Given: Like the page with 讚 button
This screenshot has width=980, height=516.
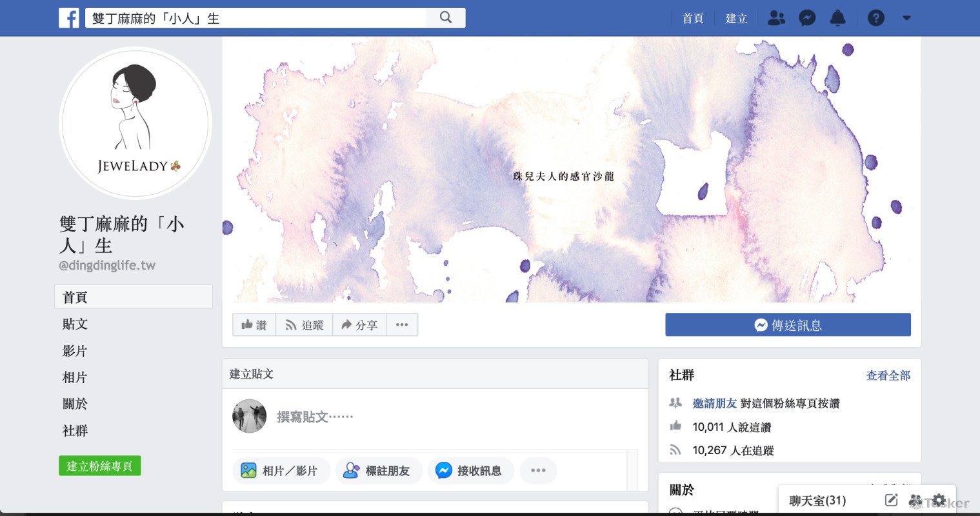Looking at the screenshot, I should click(254, 325).
